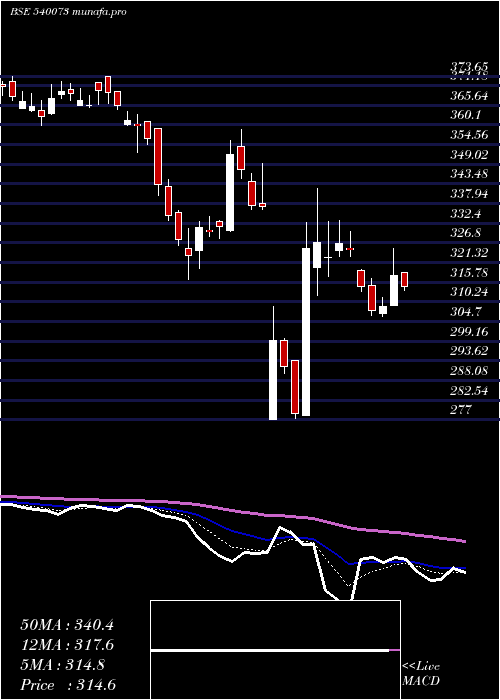
Task: Select the 304.7 price label
Action: click(465, 312)
